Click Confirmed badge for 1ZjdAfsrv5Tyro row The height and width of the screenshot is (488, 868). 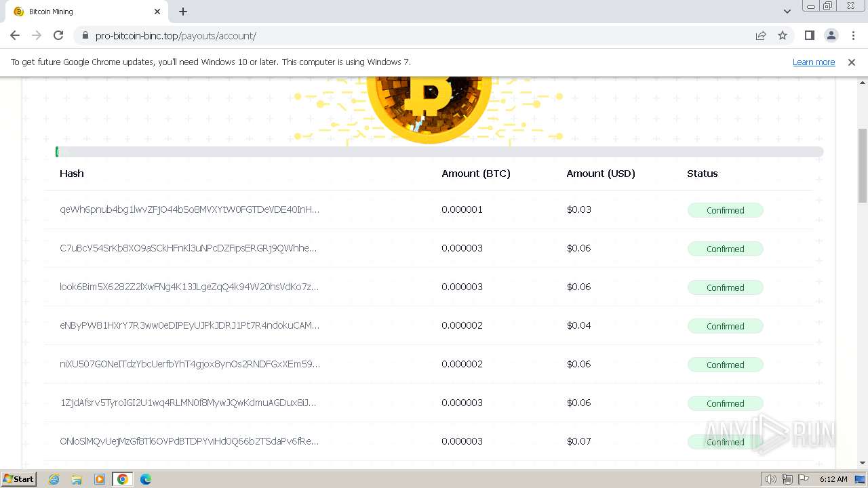click(726, 403)
